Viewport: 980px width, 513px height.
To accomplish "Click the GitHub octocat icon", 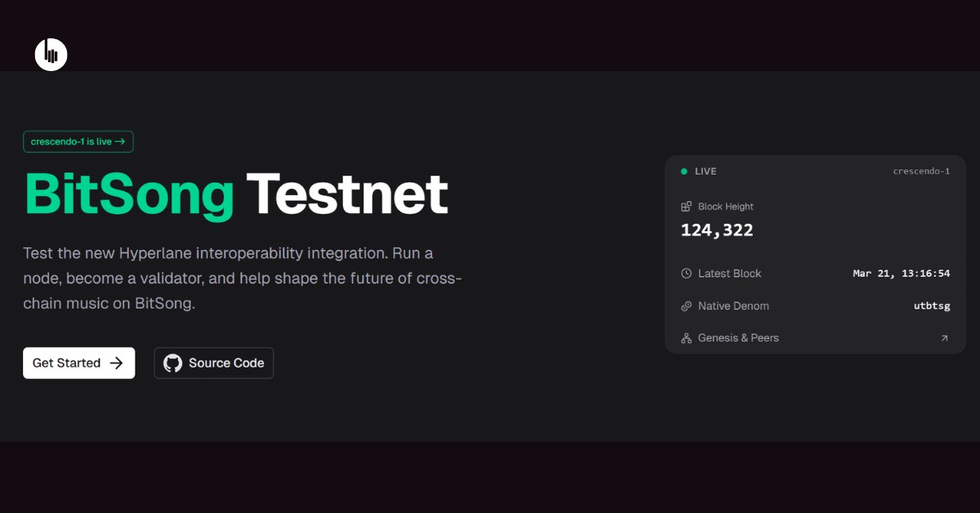I will point(173,363).
